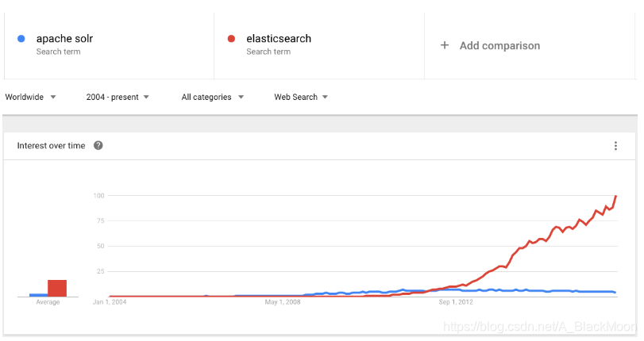Open the 2004 - present date range dropdown
This screenshot has height=341, width=644.
pyautogui.click(x=118, y=97)
